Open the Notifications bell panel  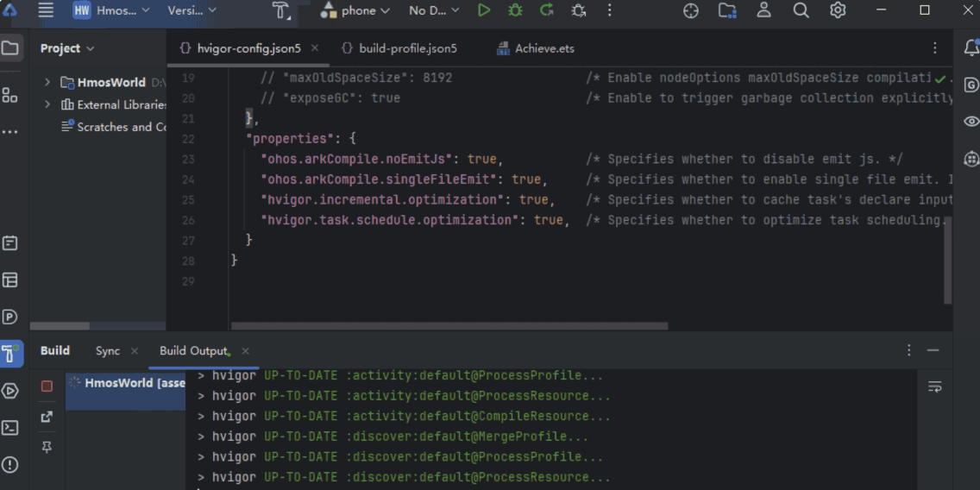971,48
